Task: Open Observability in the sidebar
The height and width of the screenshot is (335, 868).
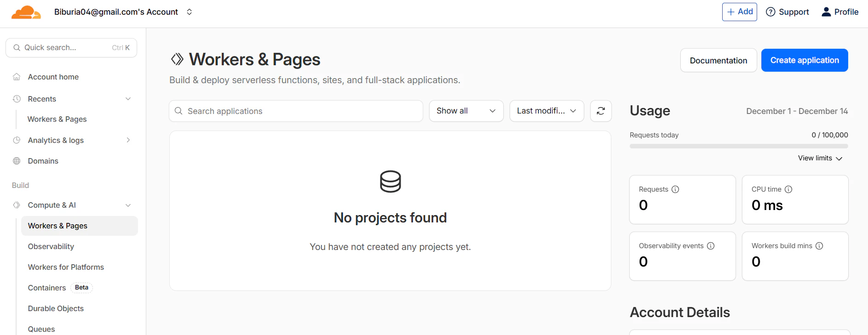Action: [51, 246]
